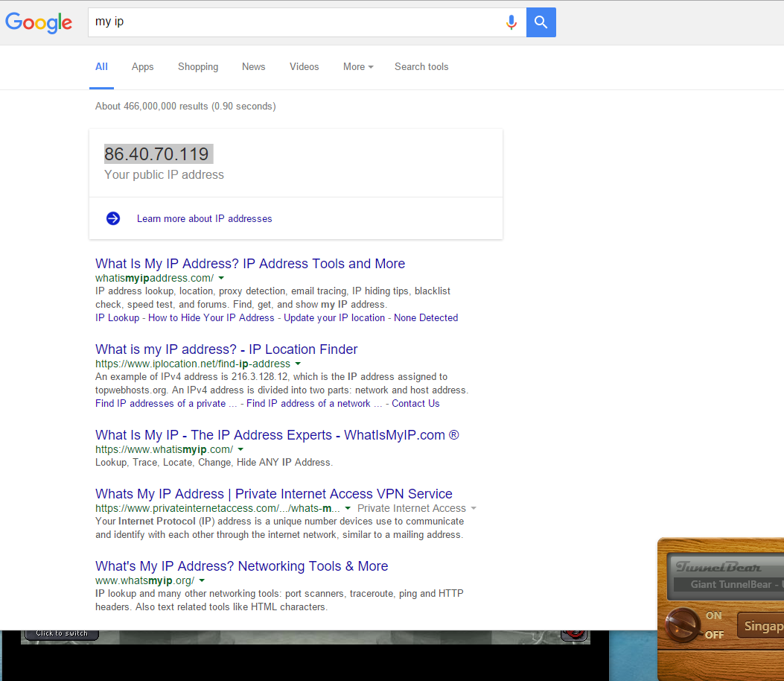Select the All tab
Screen dimensions: 784x681
tap(101, 66)
